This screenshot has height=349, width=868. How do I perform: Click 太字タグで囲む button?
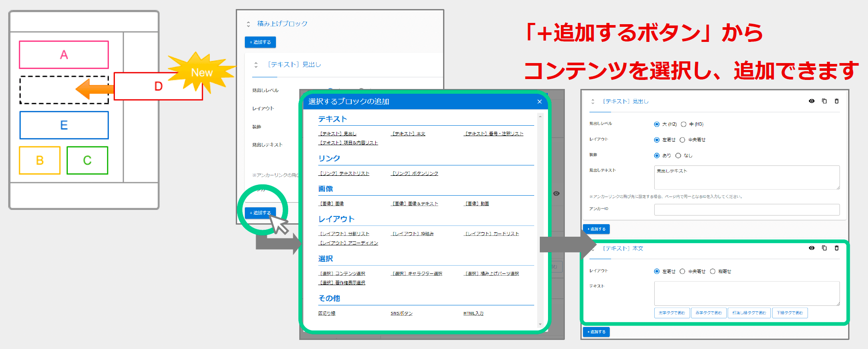672,313
